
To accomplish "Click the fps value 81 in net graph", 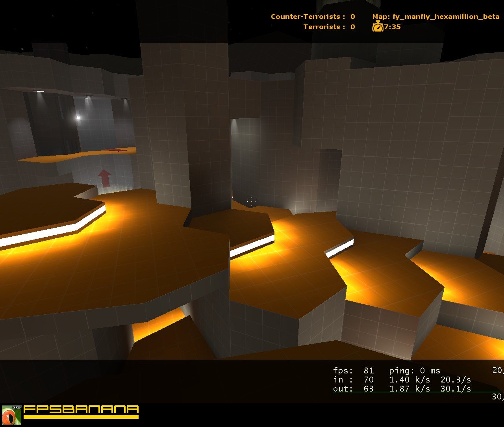I will click(x=369, y=370).
